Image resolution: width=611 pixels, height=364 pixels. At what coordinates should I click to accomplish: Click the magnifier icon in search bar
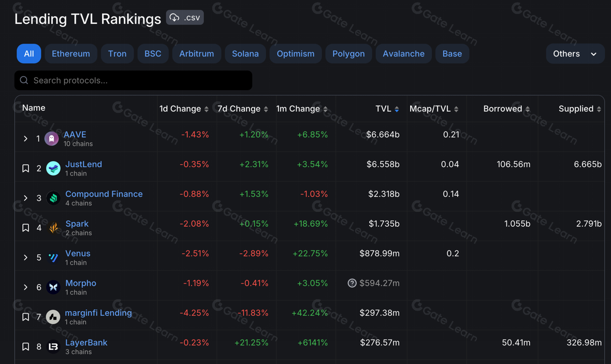(x=24, y=80)
